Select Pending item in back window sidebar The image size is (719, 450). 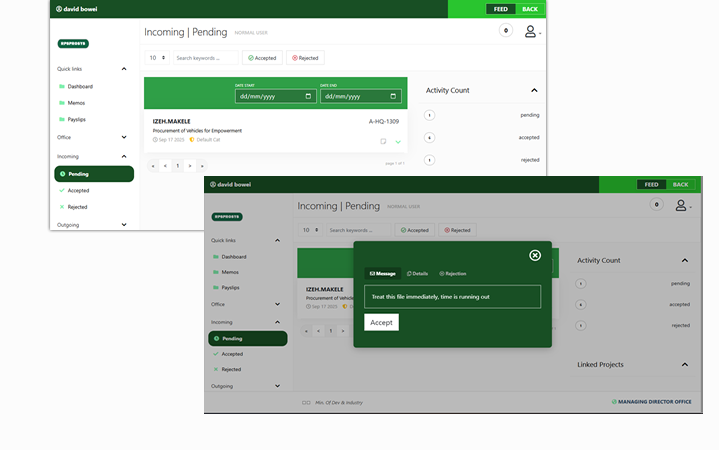pyautogui.click(x=94, y=174)
